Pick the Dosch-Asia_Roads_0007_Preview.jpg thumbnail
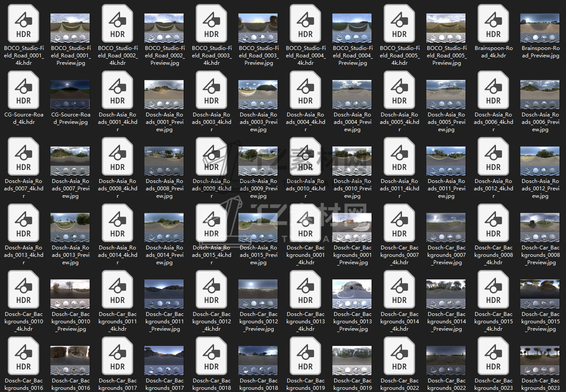The height and width of the screenshot is (392, 566). (x=70, y=161)
